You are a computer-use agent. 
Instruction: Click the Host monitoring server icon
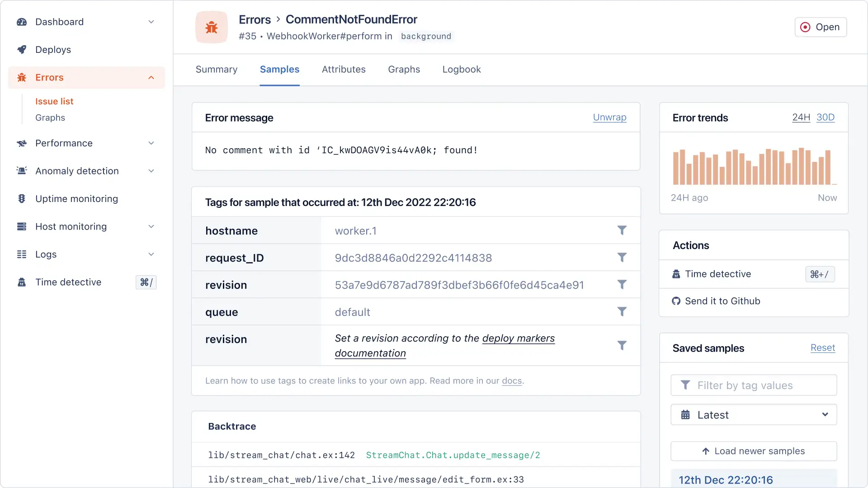click(x=22, y=226)
